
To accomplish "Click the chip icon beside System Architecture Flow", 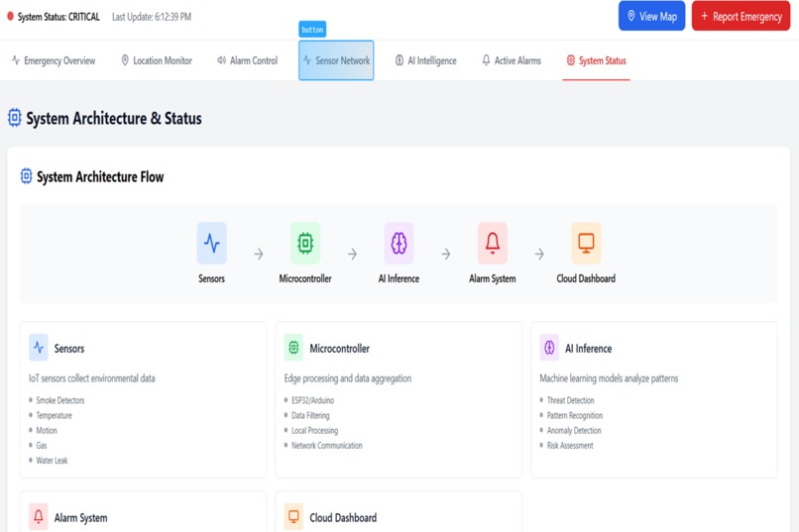I will [26, 176].
